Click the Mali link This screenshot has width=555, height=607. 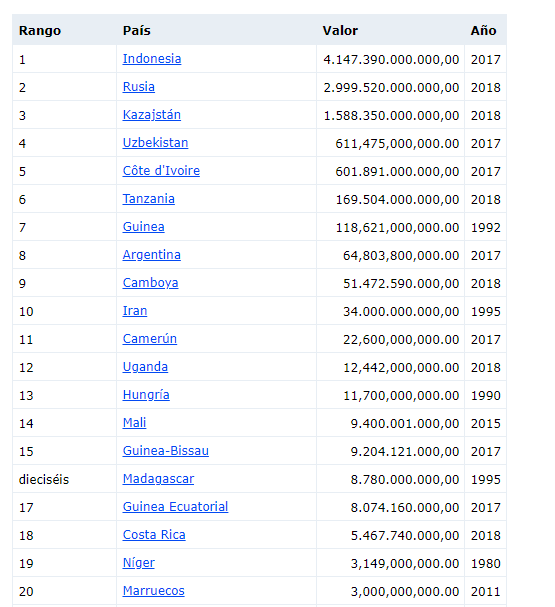(134, 423)
